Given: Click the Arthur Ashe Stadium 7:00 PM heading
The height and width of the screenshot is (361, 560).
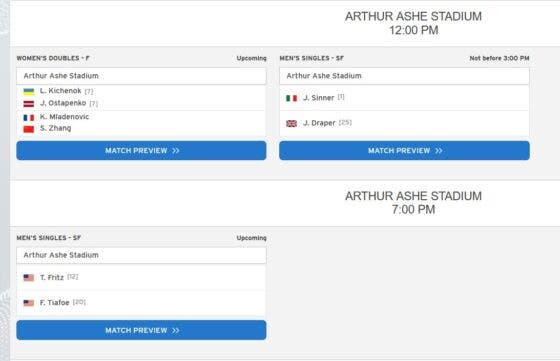Looking at the screenshot, I should tap(413, 202).
